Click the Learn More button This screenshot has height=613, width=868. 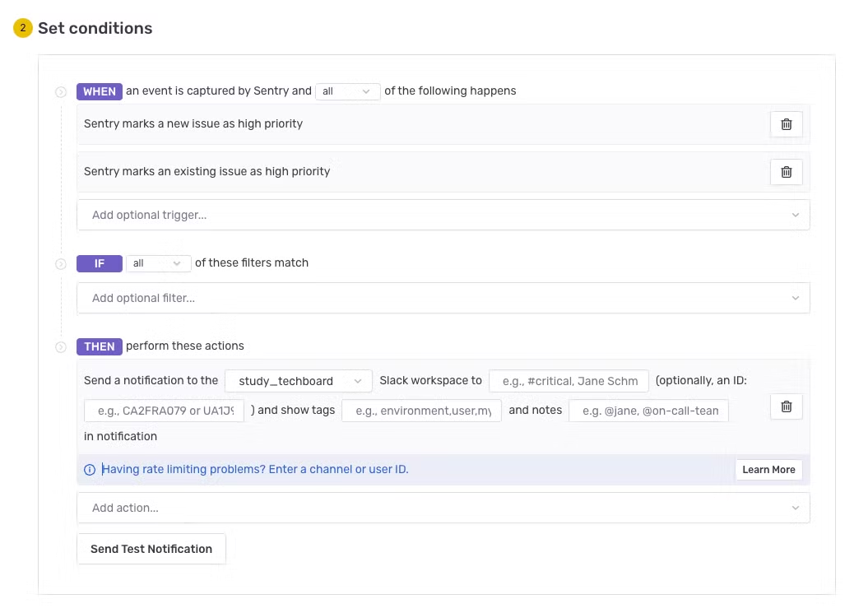click(x=768, y=470)
